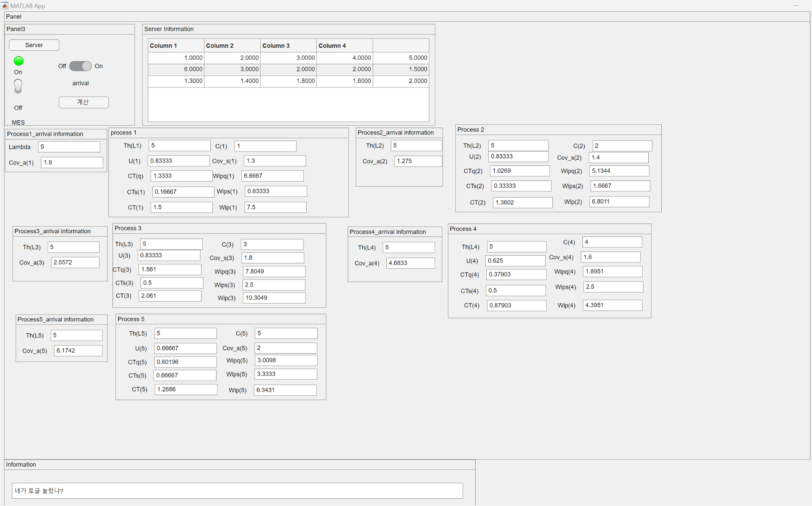Click the CTq(2) input field
The height and width of the screenshot is (506, 812).
(520, 171)
